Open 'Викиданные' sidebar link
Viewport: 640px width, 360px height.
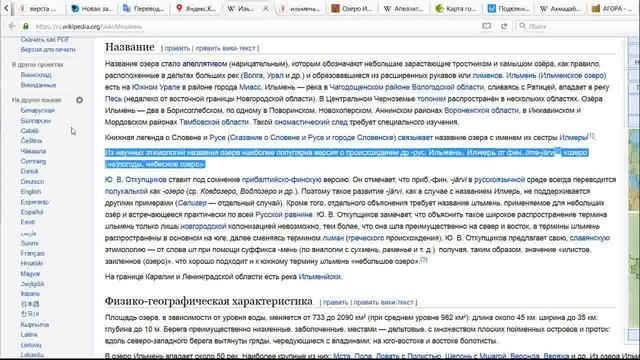coord(38,85)
